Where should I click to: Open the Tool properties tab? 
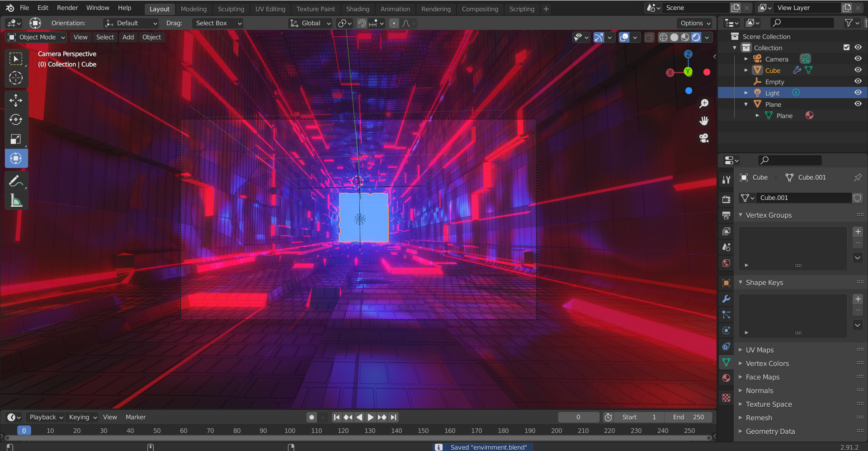coord(726,180)
